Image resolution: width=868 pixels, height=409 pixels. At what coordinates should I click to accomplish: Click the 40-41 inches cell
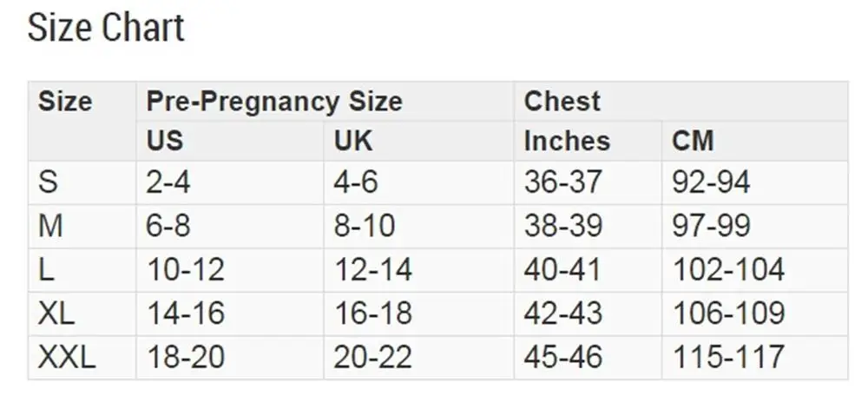(x=562, y=270)
